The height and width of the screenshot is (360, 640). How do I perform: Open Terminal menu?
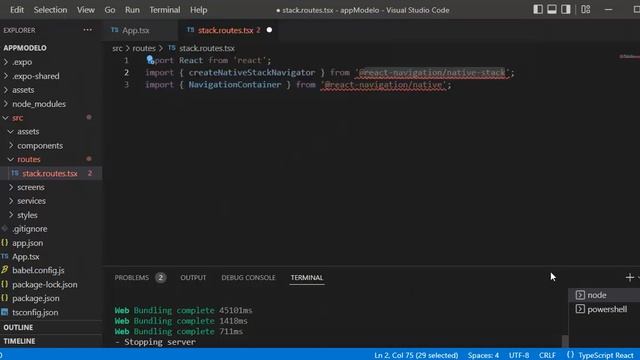point(164,10)
